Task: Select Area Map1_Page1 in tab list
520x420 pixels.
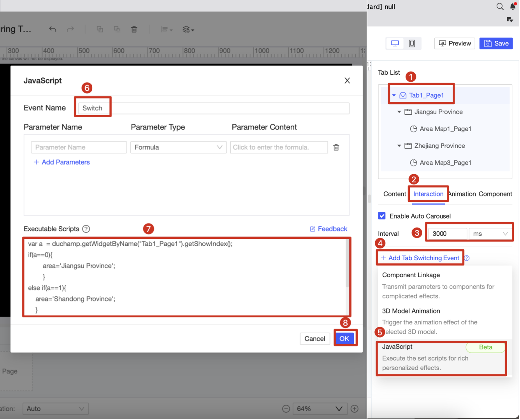Action: [x=445, y=129]
